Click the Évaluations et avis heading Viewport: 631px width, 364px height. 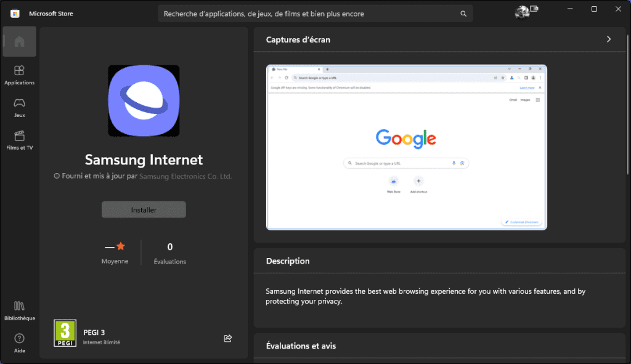(301, 346)
